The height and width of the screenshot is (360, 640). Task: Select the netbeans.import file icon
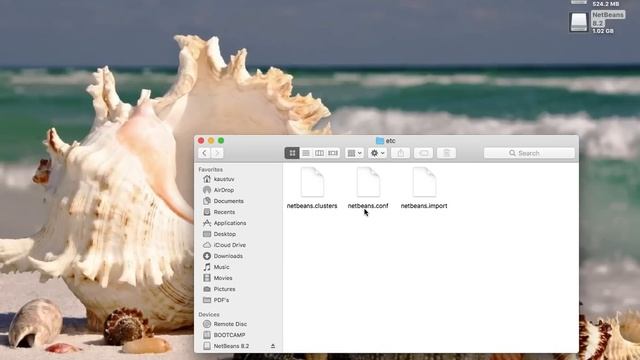coord(424,182)
